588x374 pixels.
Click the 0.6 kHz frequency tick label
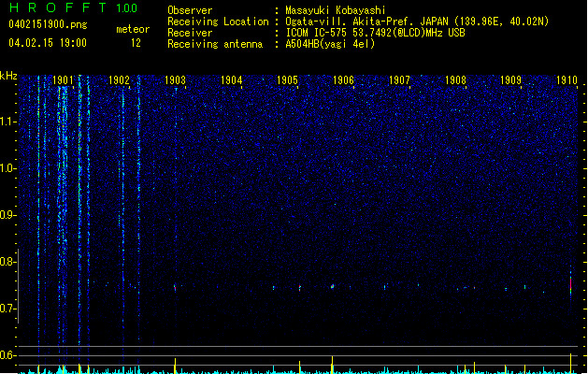pos(7,355)
